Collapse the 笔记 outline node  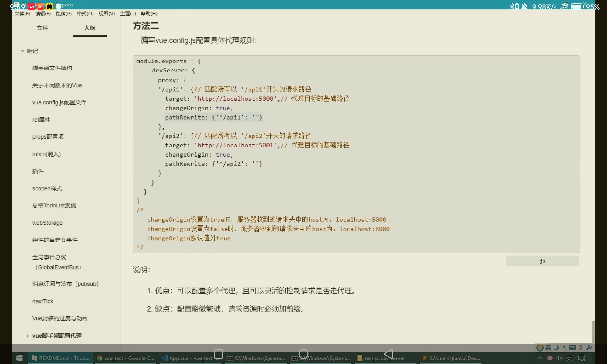(x=22, y=51)
